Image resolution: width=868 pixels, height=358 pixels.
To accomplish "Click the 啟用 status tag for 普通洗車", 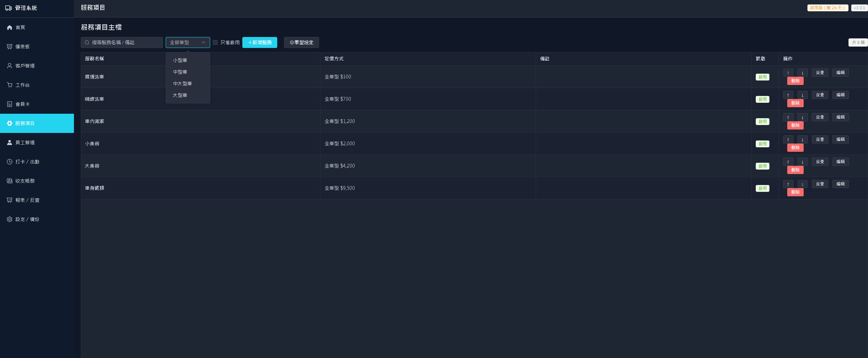I will pos(763,77).
